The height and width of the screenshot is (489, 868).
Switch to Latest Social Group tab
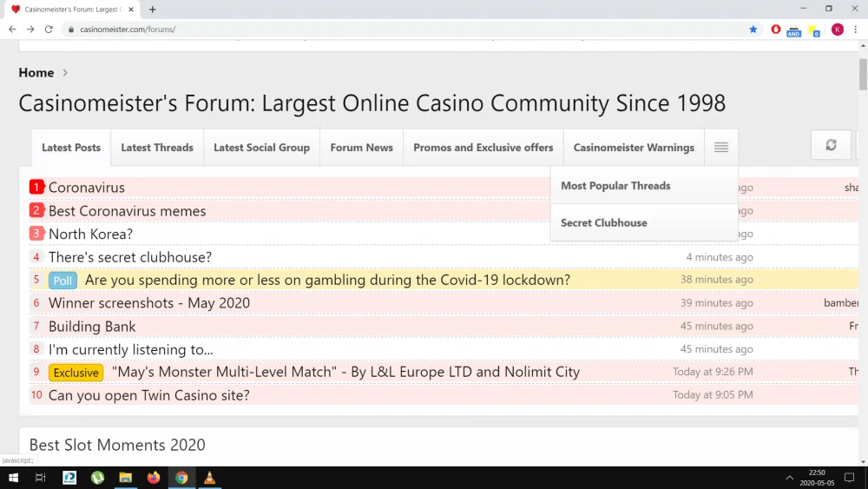261,148
